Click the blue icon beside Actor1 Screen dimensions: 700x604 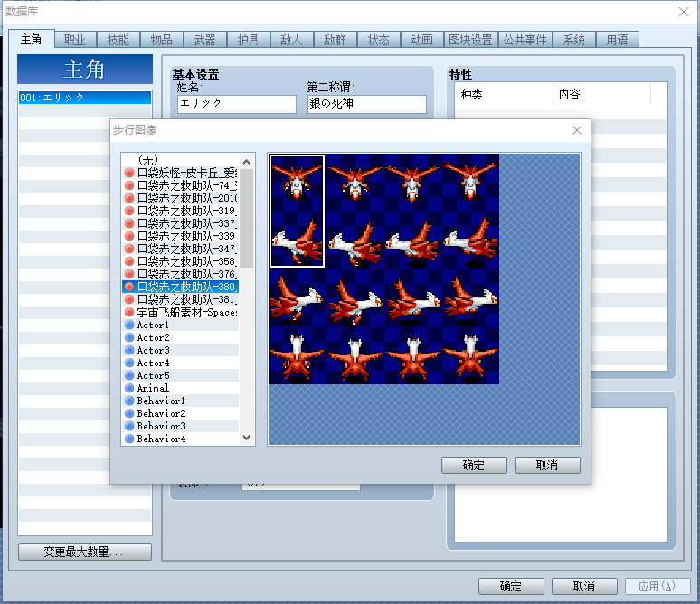coord(129,325)
